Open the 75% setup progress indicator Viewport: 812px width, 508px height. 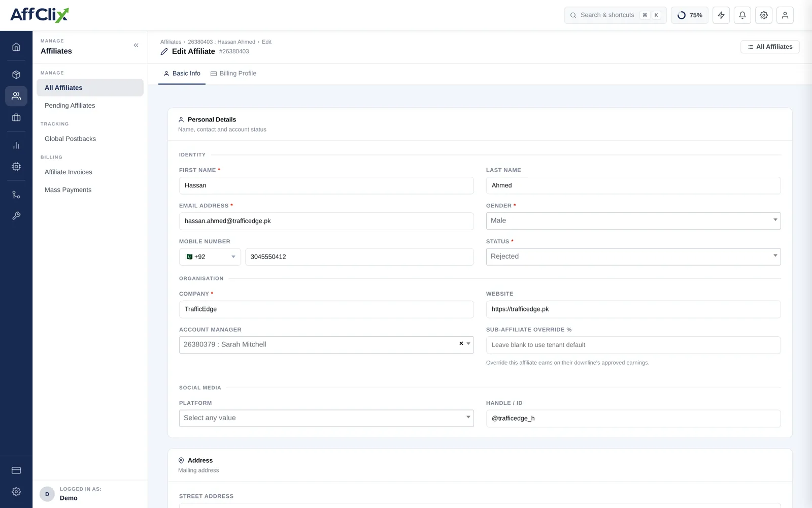690,15
